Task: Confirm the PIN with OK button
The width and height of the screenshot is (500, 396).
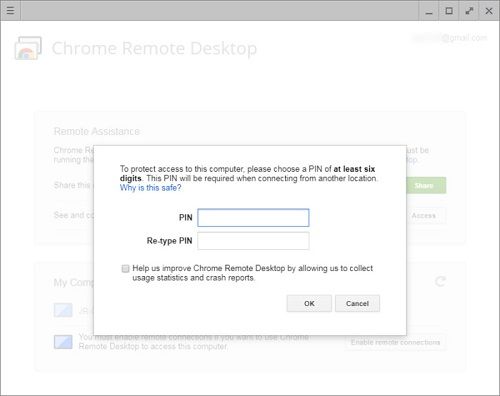Action: point(309,303)
